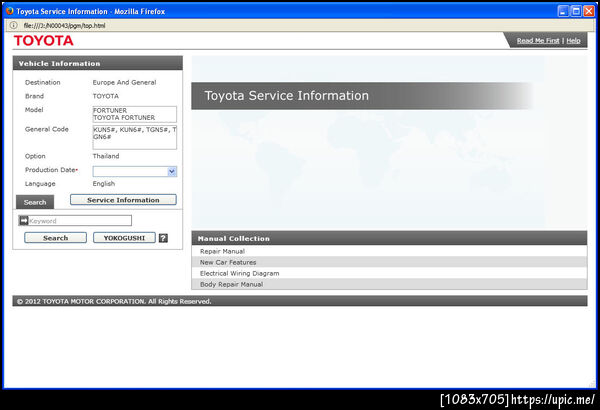
Task: Click the address bar URL text
Action: click(64, 26)
